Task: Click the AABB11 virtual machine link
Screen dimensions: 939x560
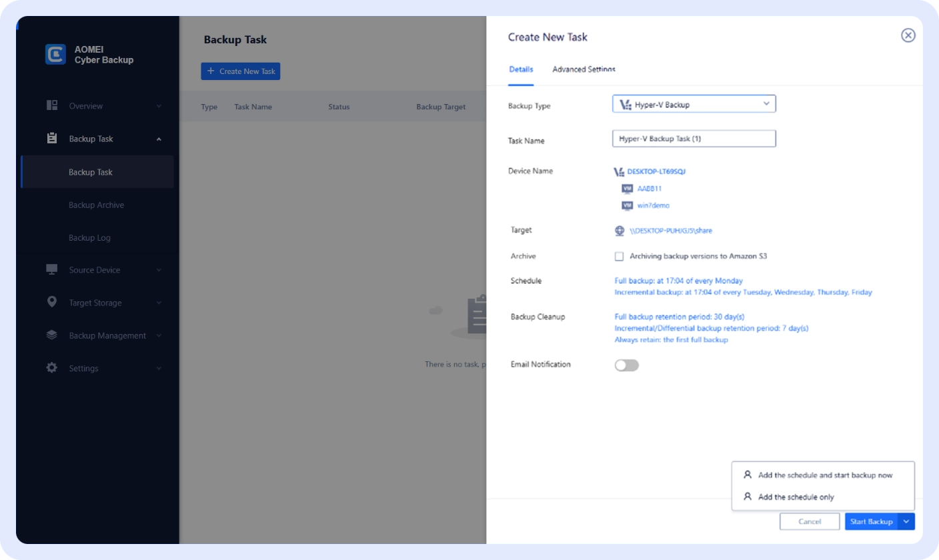Action: coord(650,189)
